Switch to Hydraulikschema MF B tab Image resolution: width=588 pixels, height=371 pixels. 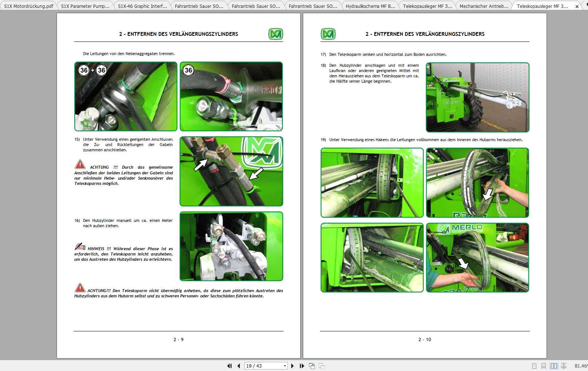[370, 6]
